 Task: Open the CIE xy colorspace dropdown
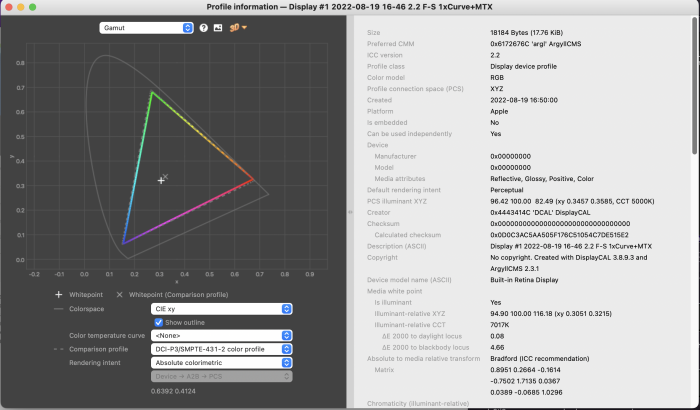pos(221,309)
